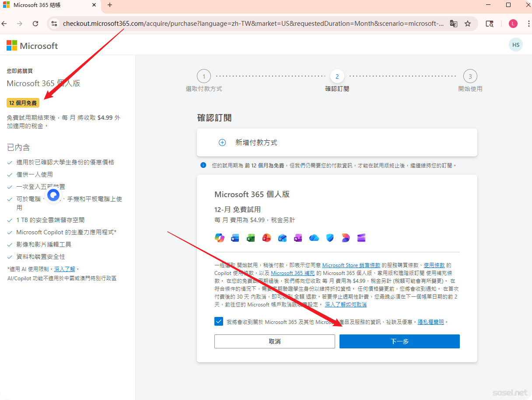Click the Outlook app icon
The width and height of the screenshot is (532, 400).
282,238
